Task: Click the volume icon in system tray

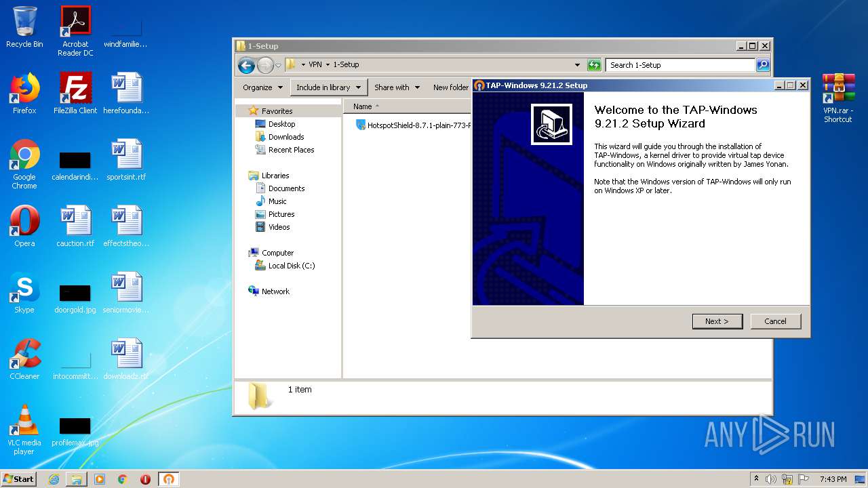Action: tap(771, 479)
